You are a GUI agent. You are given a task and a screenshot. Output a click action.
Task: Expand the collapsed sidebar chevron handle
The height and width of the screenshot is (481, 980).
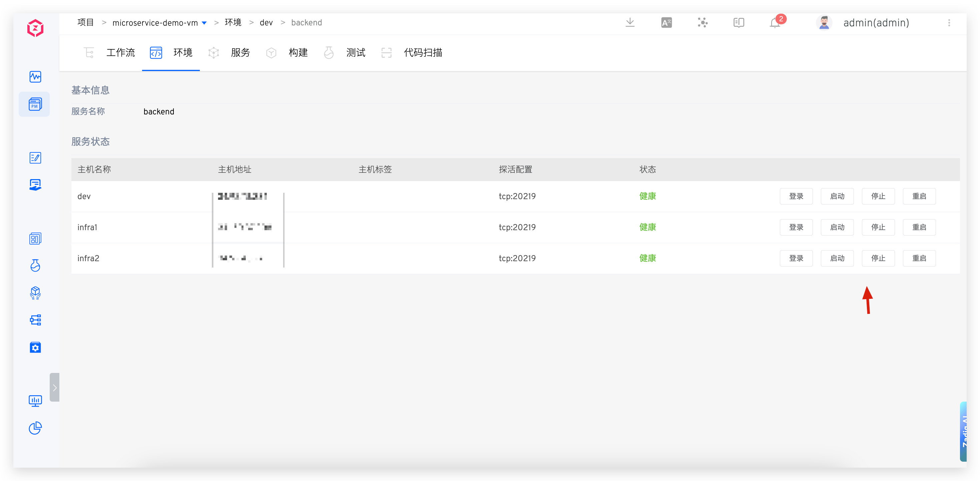click(x=54, y=387)
